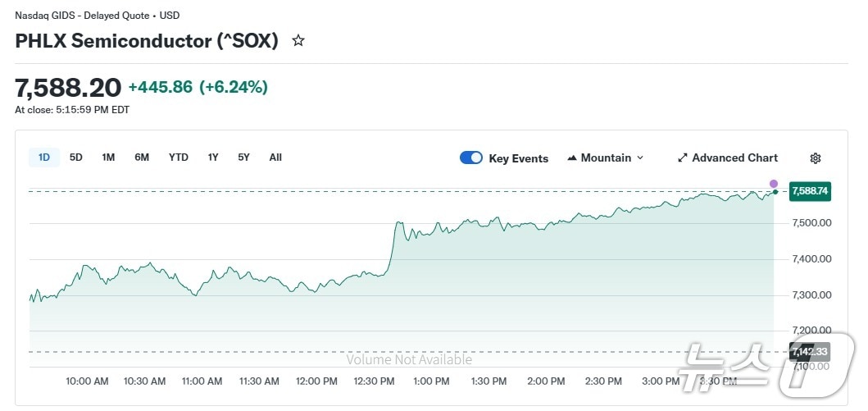Select the 1D time range
Screen dimensions: 868x411
pyautogui.click(x=44, y=158)
